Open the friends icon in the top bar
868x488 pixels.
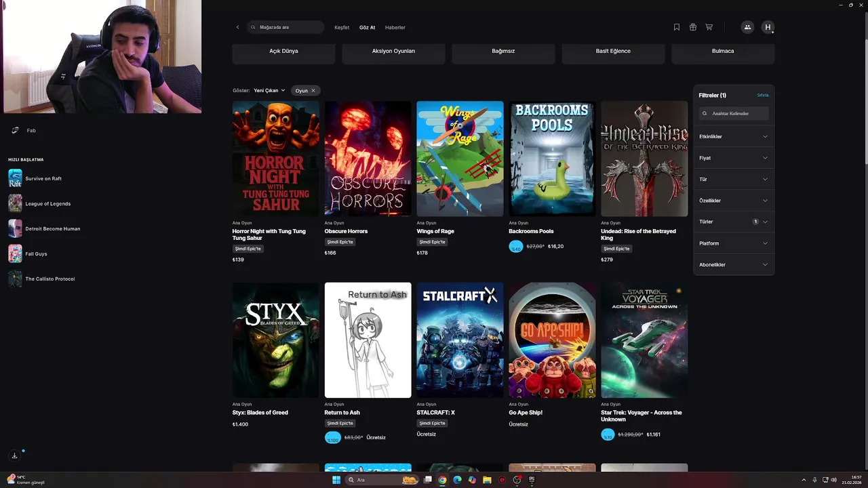coord(747,27)
